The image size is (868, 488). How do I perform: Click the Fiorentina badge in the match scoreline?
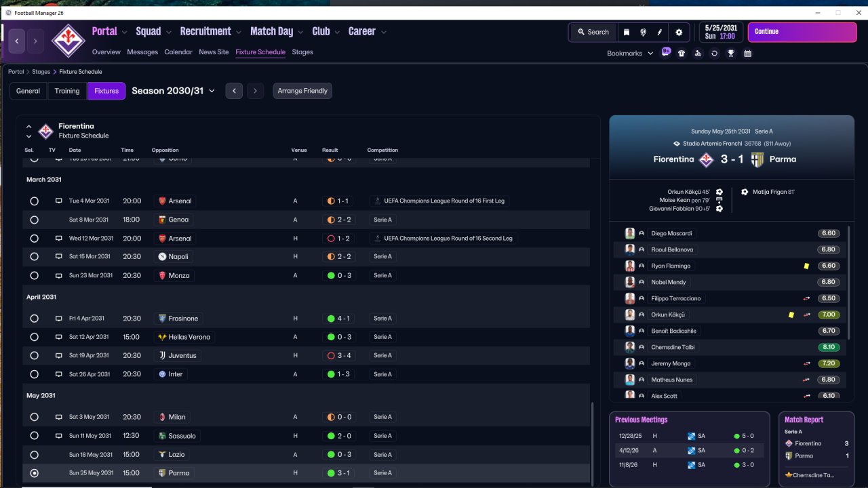pos(707,159)
